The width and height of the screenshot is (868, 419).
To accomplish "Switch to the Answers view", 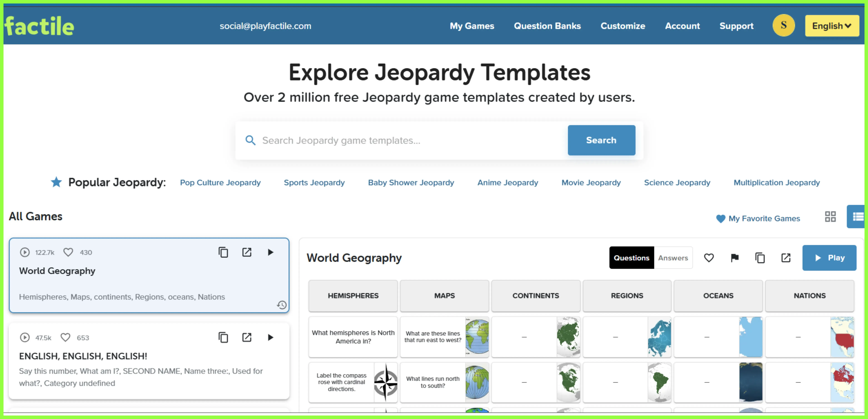I will [x=673, y=258].
